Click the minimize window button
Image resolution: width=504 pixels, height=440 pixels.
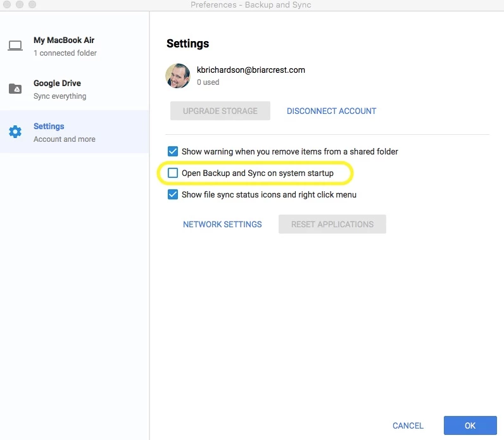pos(20,4)
